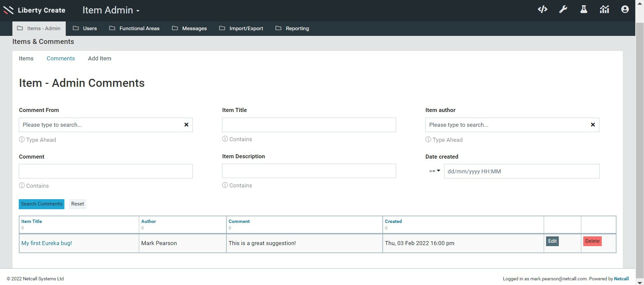Delete the Mark Pearson comment row

tap(592, 241)
